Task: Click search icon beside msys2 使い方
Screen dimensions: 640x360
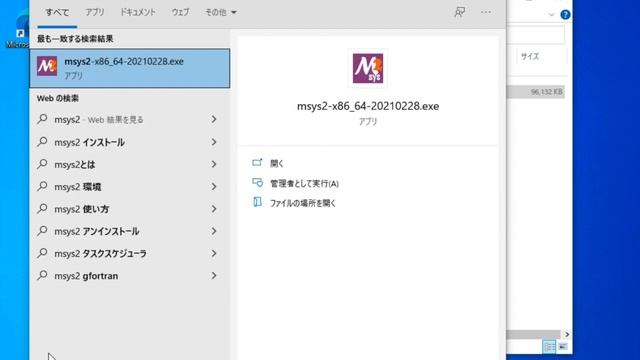Action: (42, 208)
